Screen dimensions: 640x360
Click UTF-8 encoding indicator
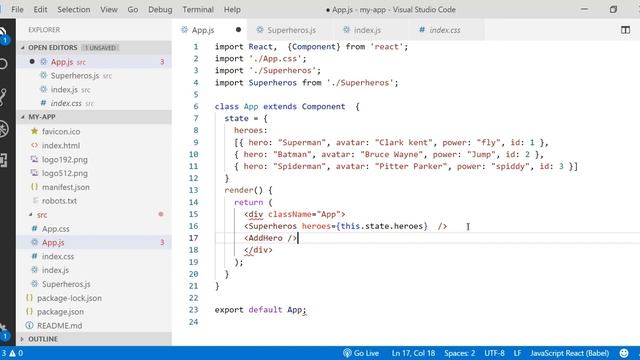click(x=494, y=353)
